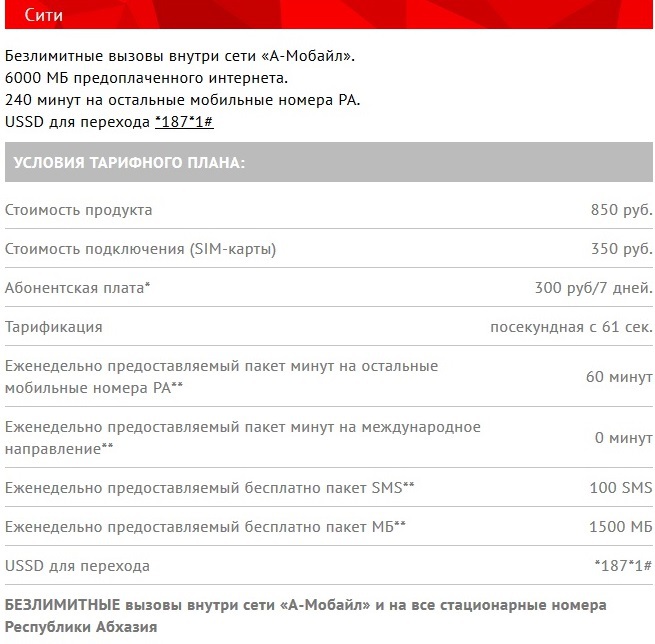Click the "300 руб/7 дней." value
Image resolution: width=655 pixels, height=644 pixels.
[x=594, y=288]
